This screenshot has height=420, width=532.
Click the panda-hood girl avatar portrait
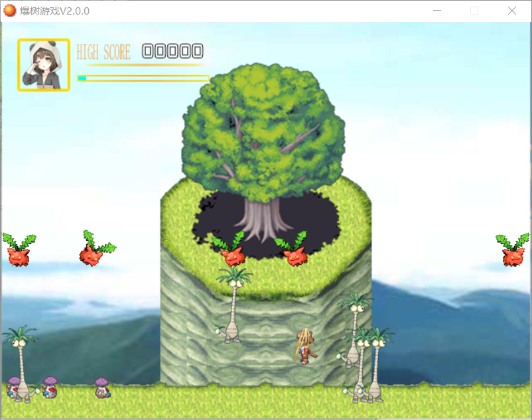(44, 65)
